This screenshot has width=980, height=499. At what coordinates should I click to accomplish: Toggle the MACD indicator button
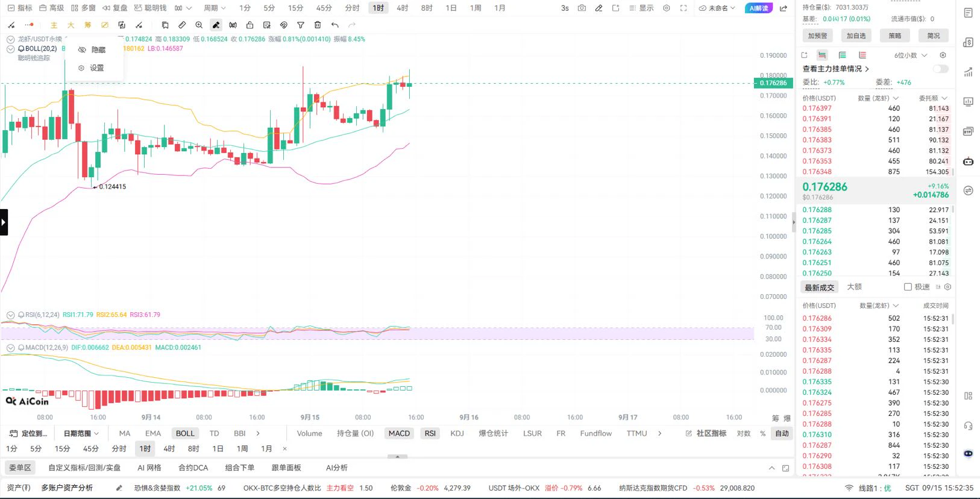click(x=399, y=433)
